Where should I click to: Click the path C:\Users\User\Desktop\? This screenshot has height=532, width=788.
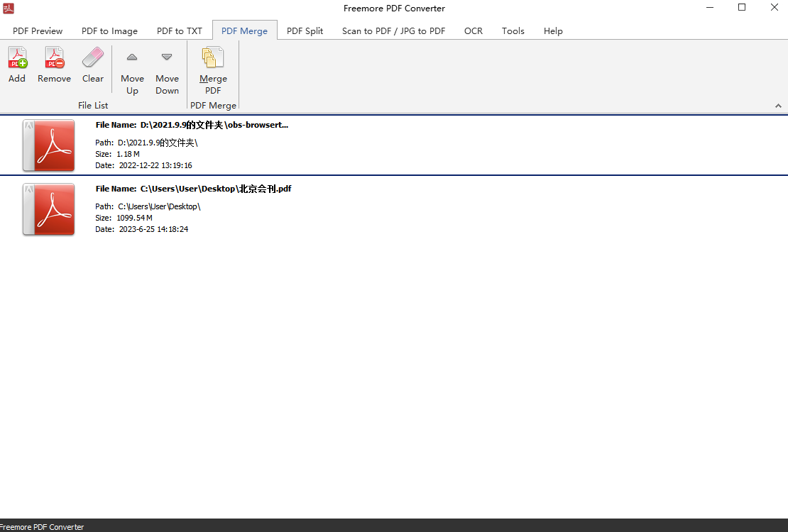click(159, 206)
